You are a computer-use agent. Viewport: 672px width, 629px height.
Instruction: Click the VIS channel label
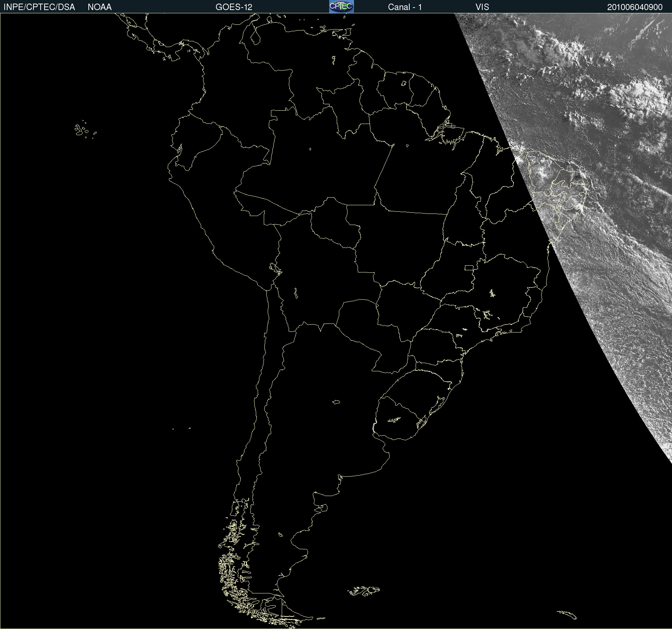(482, 7)
